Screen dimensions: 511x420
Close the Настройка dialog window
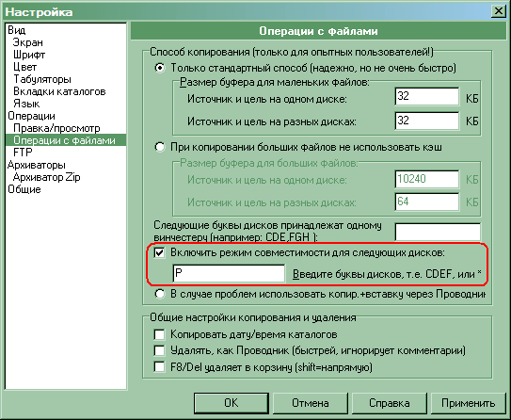pyautogui.click(x=498, y=11)
